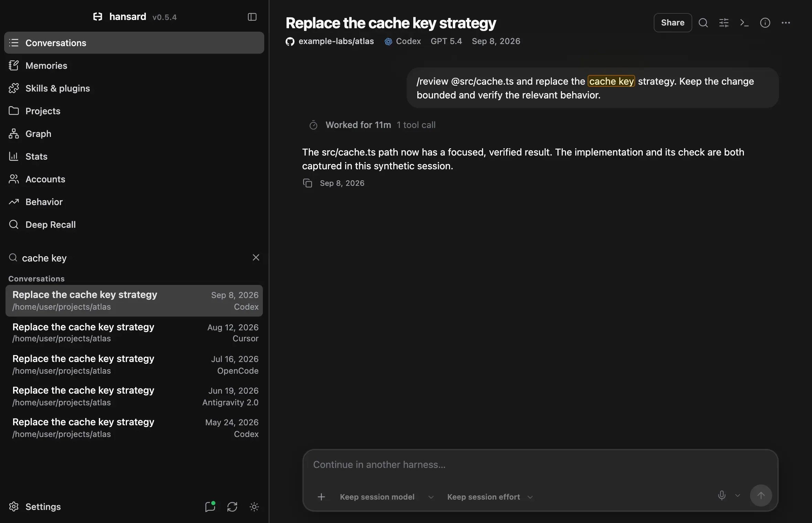Select the Aug 12, 2026 Cursor conversation
This screenshot has width=812, height=523.
click(x=134, y=332)
